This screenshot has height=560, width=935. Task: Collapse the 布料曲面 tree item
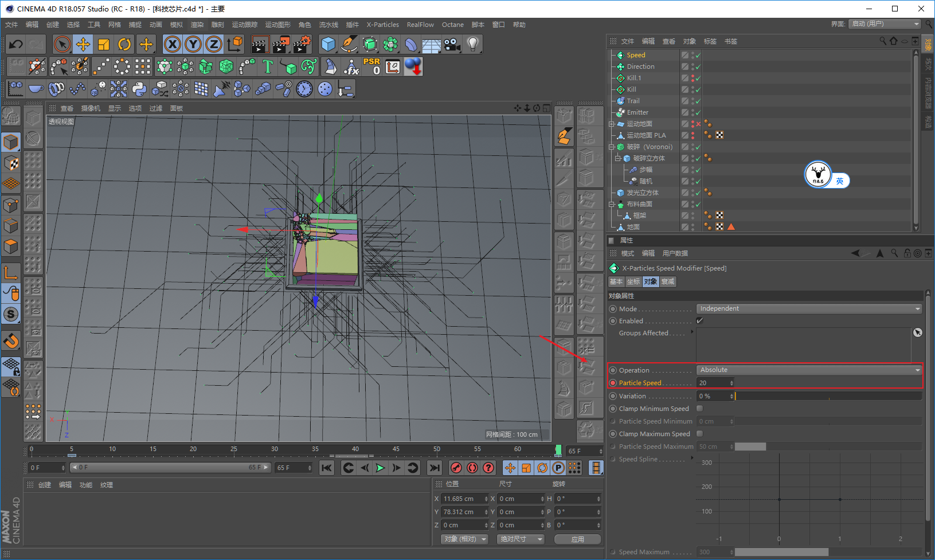pos(612,205)
